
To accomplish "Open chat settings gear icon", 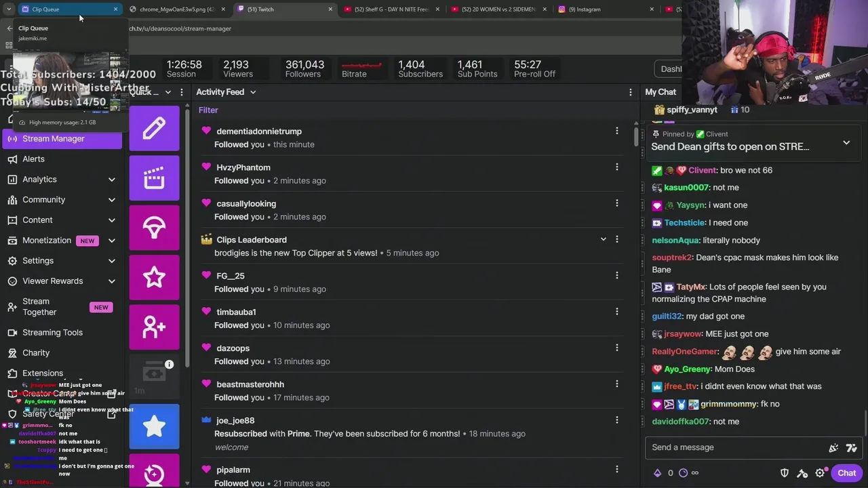I will click(x=820, y=473).
